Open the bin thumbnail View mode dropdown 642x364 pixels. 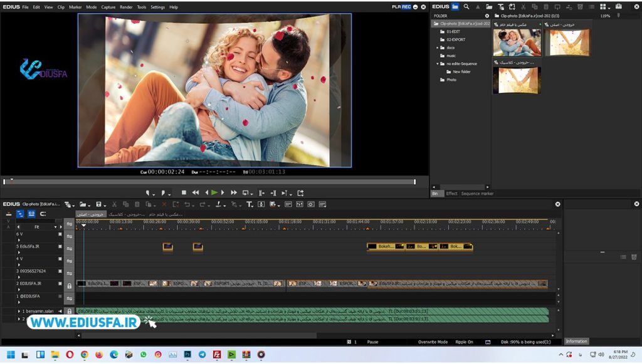(x=609, y=8)
